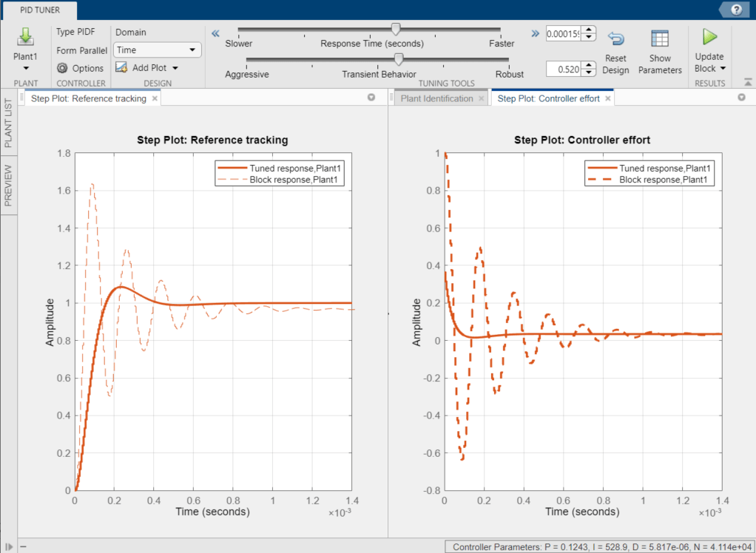
Task: Expand the Plant1 dropdown arrow
Action: coord(26,69)
